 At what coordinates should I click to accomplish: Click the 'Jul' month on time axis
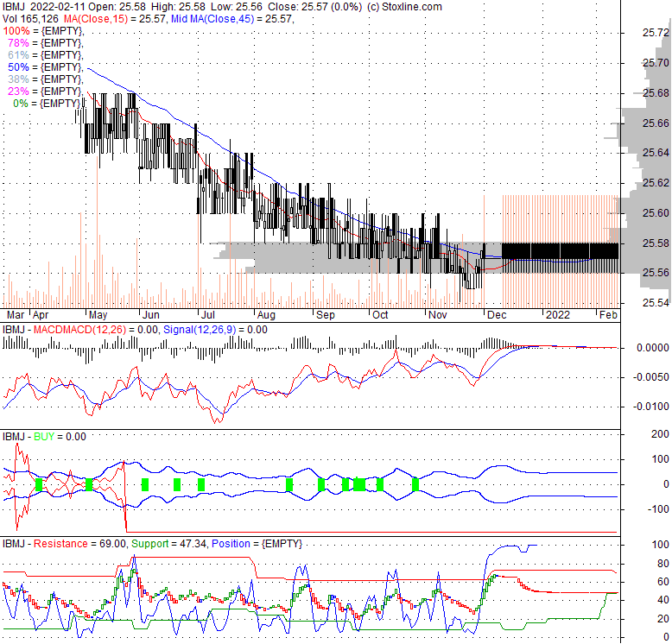[x=208, y=315]
